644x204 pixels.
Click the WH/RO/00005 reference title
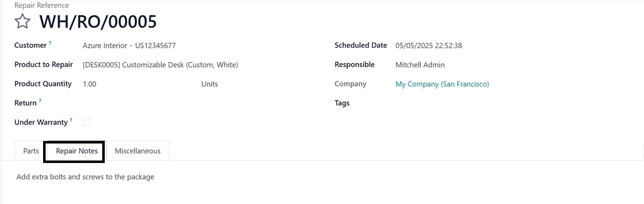pos(98,21)
